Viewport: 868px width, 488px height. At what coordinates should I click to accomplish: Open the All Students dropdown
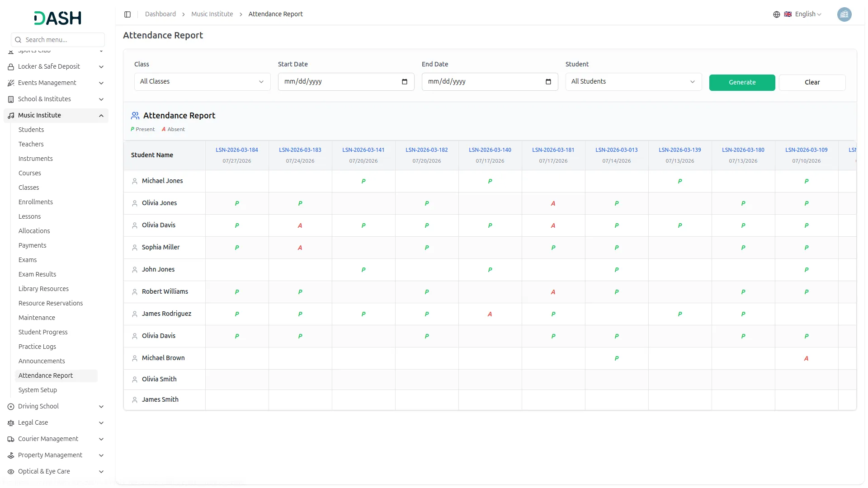pos(633,82)
